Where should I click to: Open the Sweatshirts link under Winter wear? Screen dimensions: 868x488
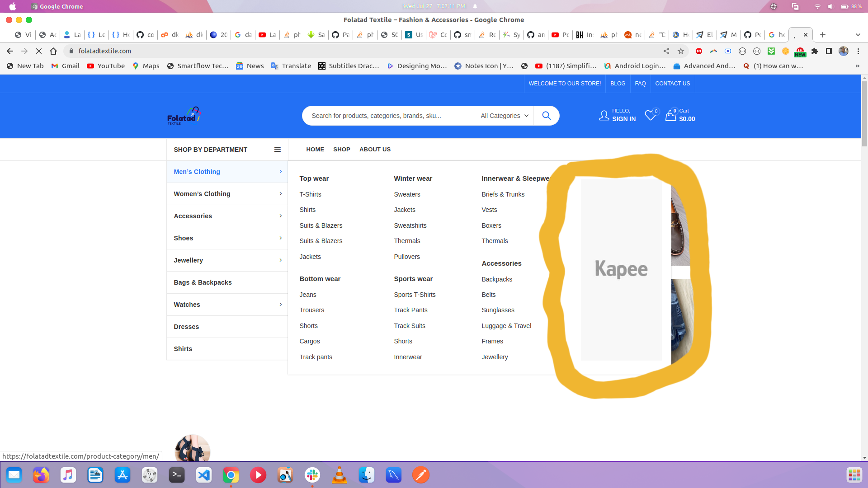pos(410,225)
